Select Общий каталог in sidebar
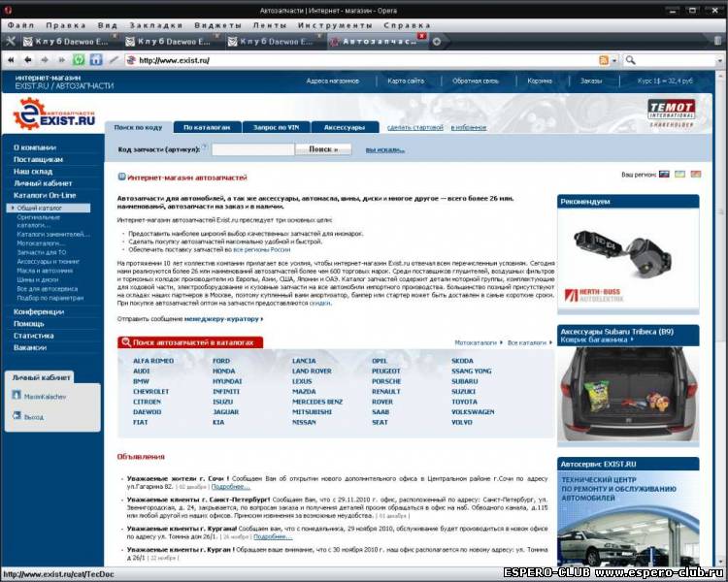This screenshot has width=728, height=582. [x=49, y=208]
